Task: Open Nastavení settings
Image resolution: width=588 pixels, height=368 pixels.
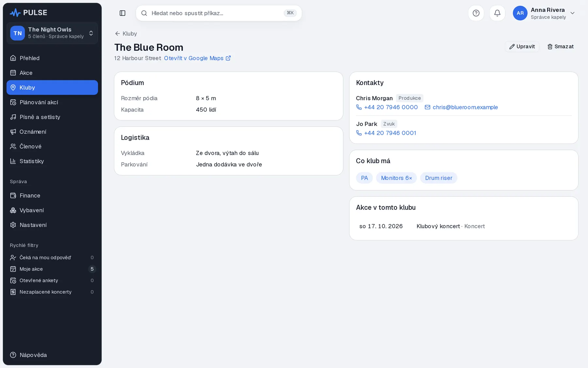Action: (x=52, y=225)
